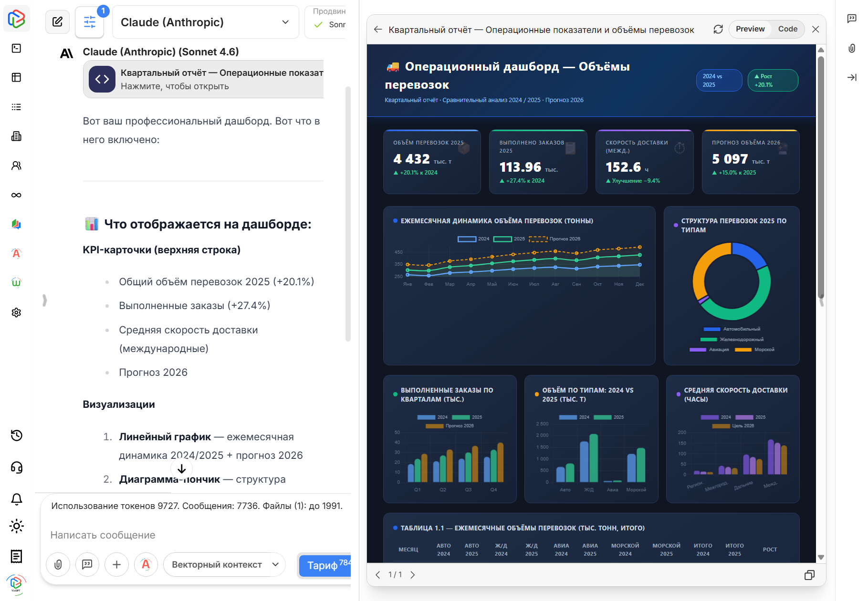Refresh the artifact preview with the refresh icon
The height and width of the screenshot is (601, 868).
click(x=718, y=29)
